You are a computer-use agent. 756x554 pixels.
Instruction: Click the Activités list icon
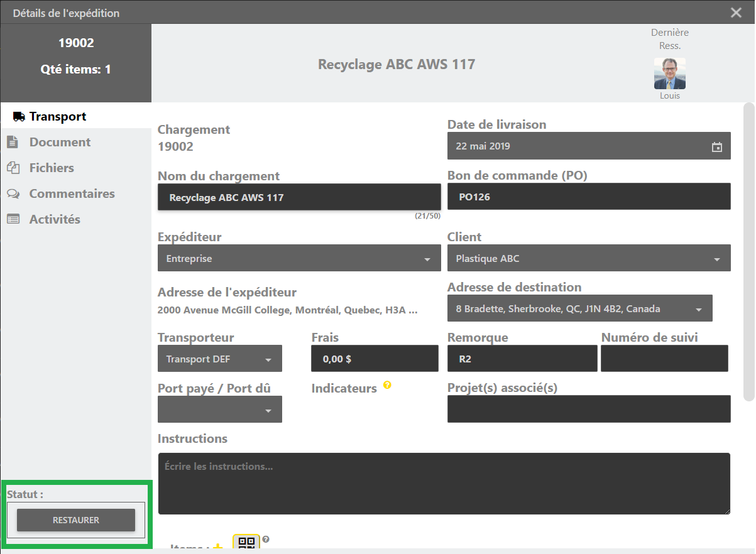coord(13,219)
